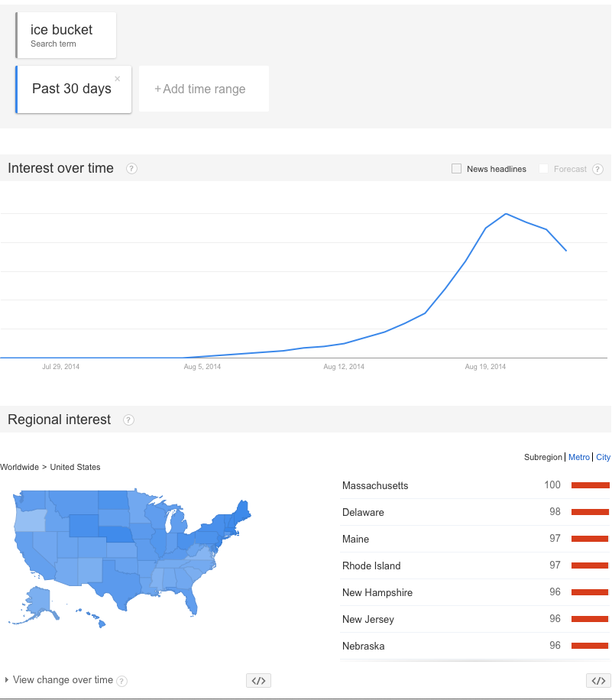
Task: Click help icon beside View change over time
Action: [x=122, y=681]
